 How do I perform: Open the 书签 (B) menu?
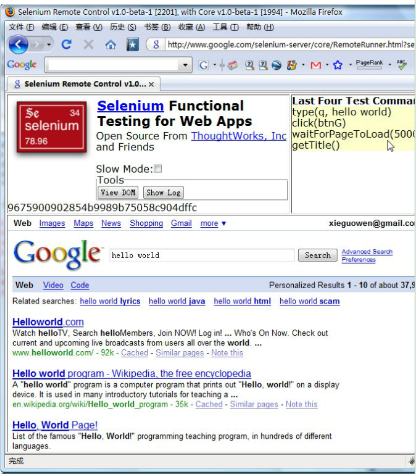coord(157,27)
